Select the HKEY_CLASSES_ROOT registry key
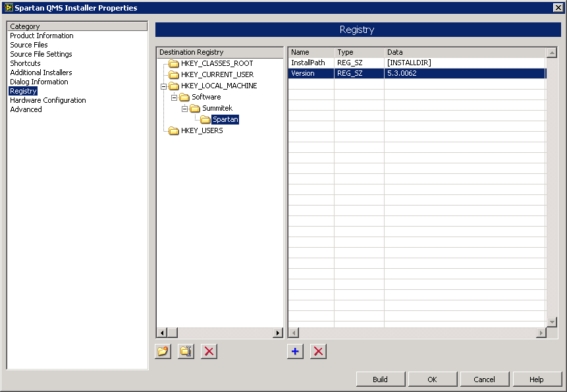The image size is (567, 392). (217, 64)
